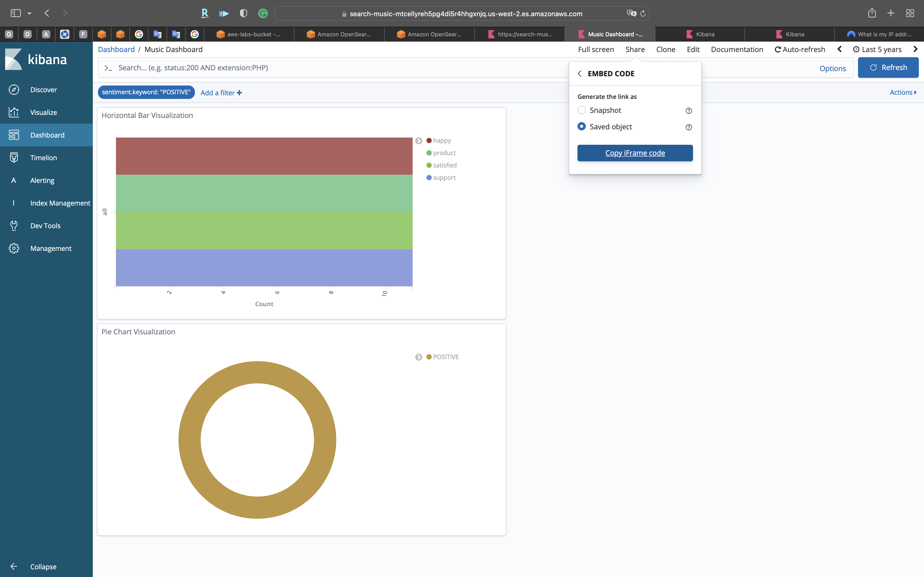
Task: Click the Add a filter link
Action: [221, 93]
